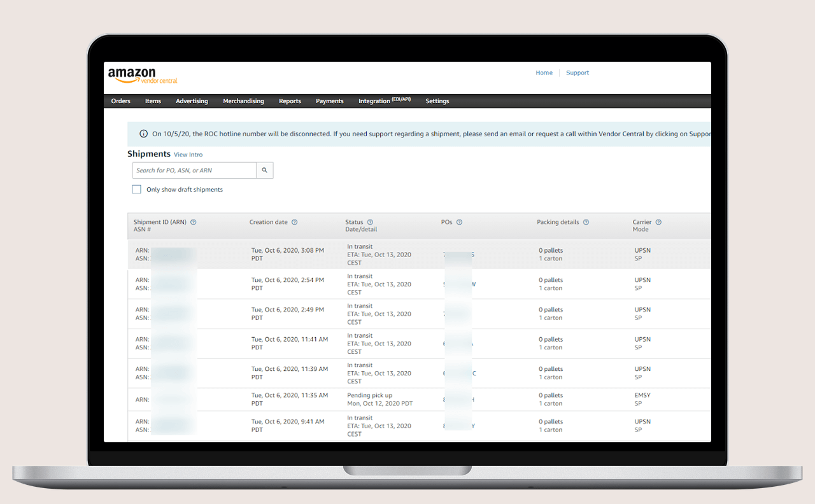Image resolution: width=815 pixels, height=504 pixels.
Task: Open Integration (EDI/API) menu
Action: (x=384, y=101)
